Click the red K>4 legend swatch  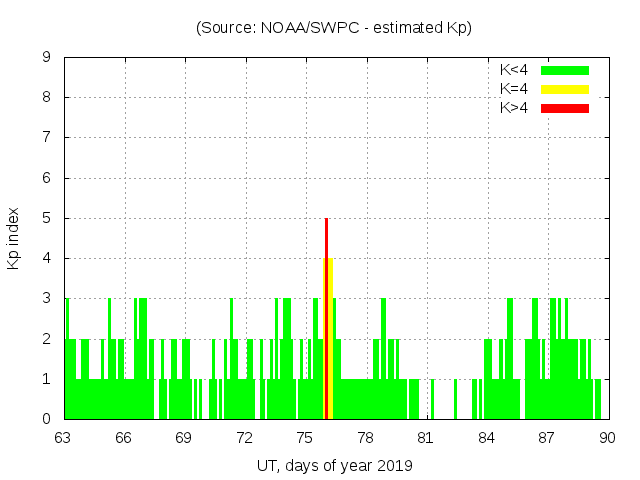(565, 108)
